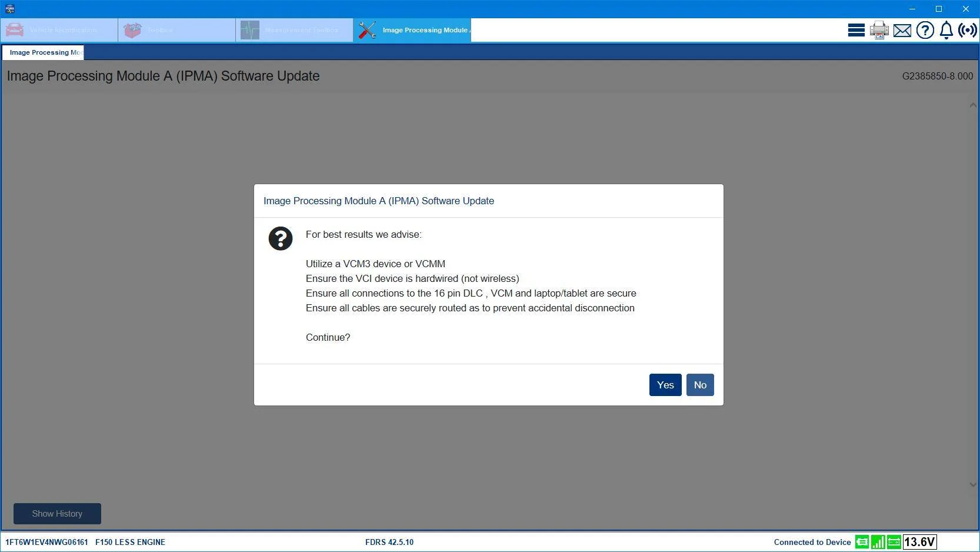
Task: Click the printer icon in toolbar
Action: 879,30
